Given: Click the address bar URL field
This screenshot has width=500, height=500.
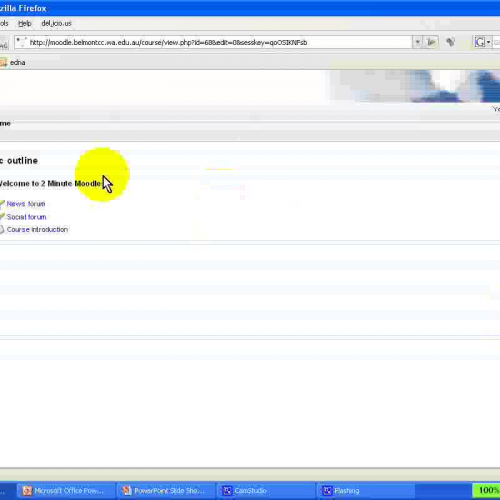Looking at the screenshot, I should coord(213,42).
